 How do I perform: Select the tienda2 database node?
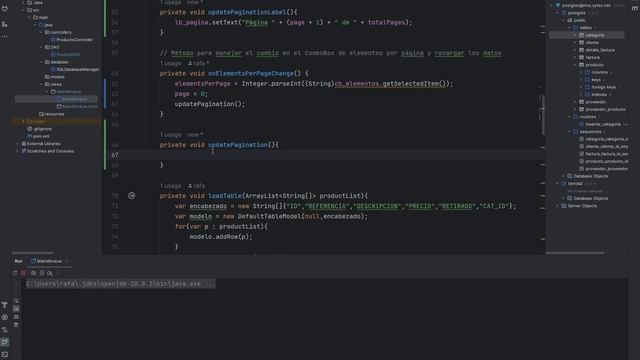coord(572,184)
